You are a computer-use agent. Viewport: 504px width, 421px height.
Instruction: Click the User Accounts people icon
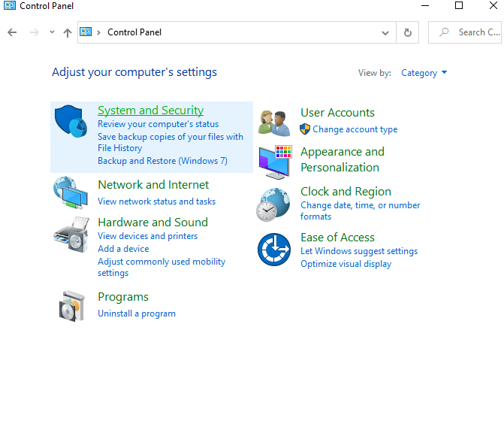click(273, 122)
